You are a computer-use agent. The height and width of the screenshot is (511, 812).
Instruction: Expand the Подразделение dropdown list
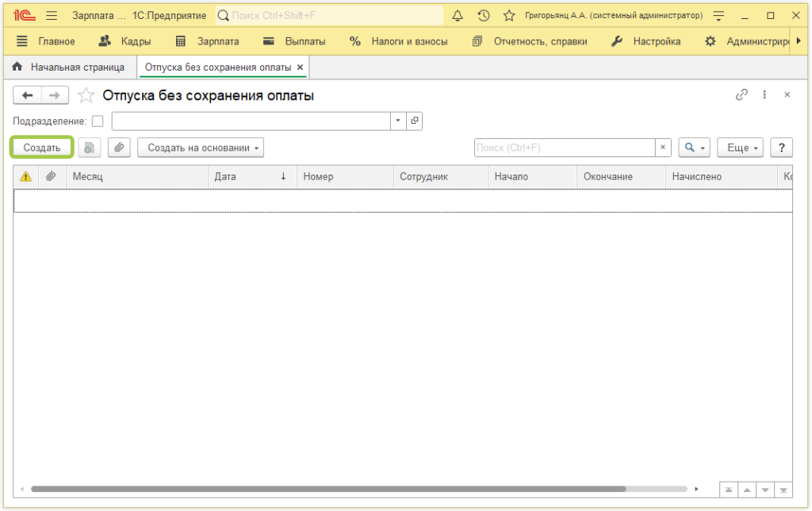398,121
